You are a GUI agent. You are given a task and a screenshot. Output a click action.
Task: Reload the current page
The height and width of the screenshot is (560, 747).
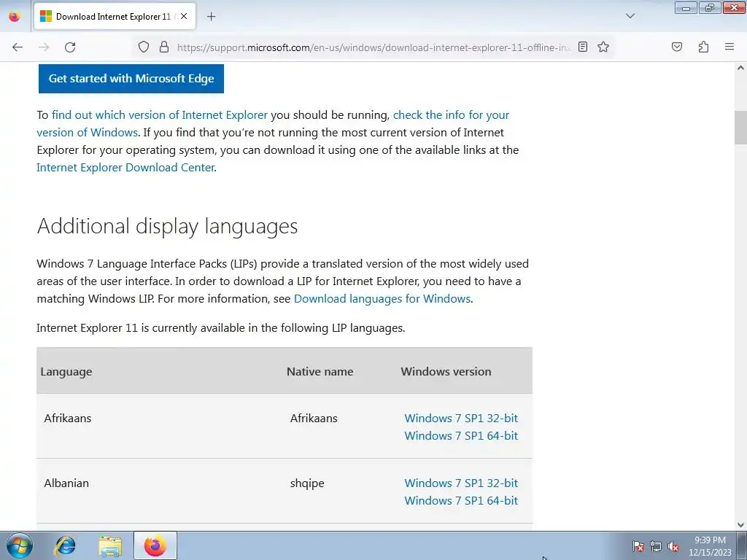point(70,47)
